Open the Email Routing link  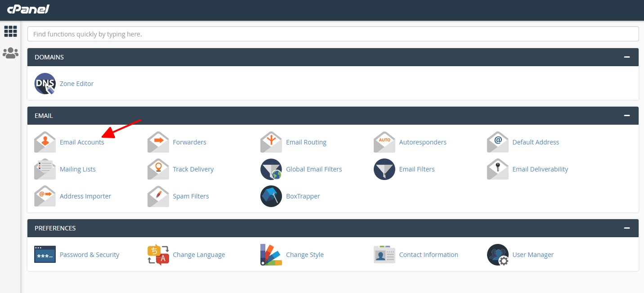[x=306, y=142]
